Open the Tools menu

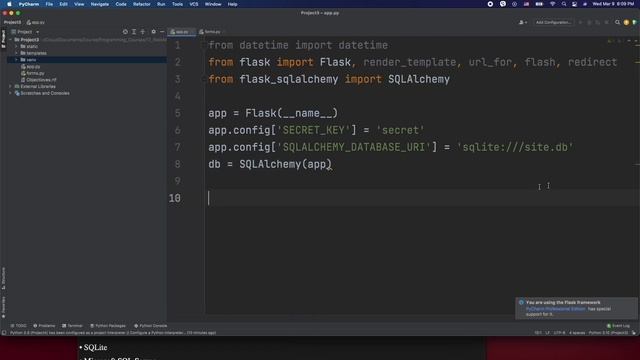point(177,4)
